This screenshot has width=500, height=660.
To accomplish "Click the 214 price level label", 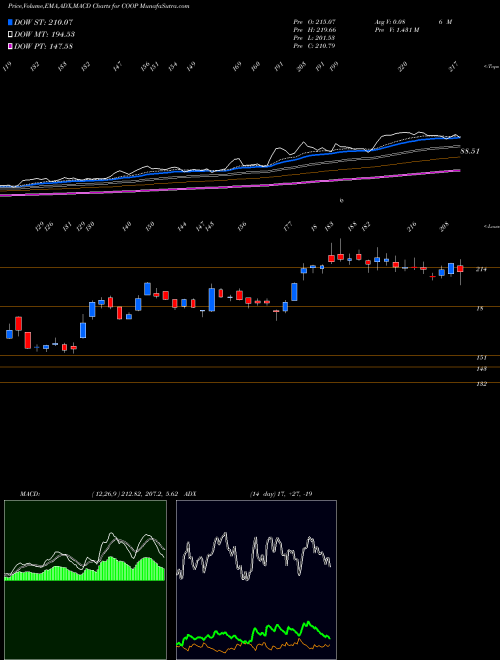I will (x=481, y=269).
